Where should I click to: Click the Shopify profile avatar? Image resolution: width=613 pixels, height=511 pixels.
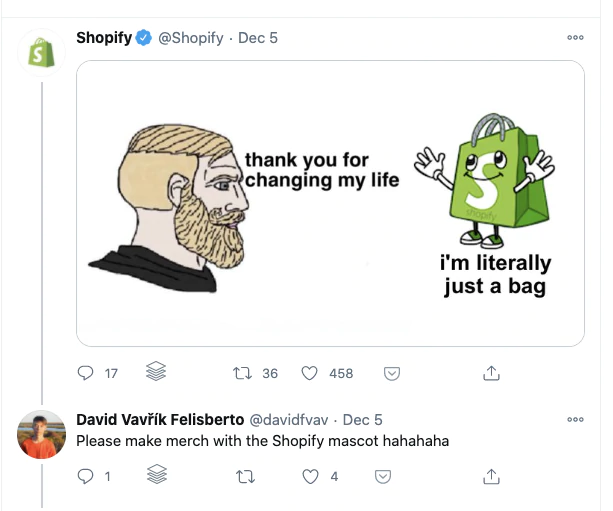pos(43,53)
